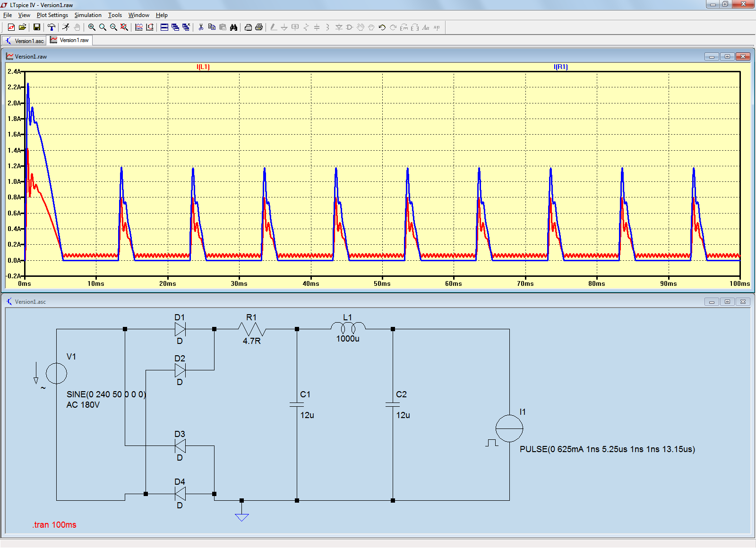Open the Tools menu

click(115, 15)
